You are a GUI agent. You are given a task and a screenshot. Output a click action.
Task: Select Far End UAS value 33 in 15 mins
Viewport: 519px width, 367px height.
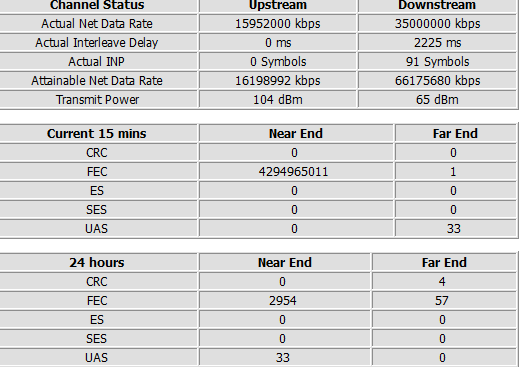click(x=455, y=229)
